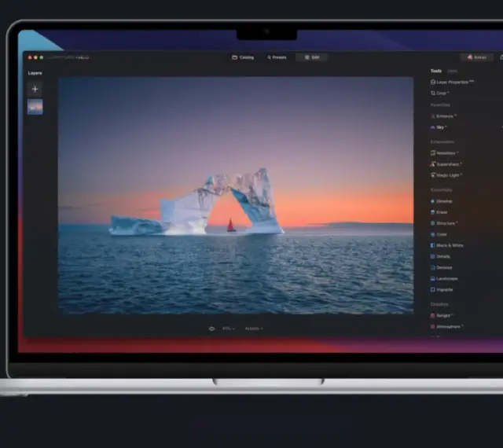
Task: Open the Details tool
Action: (440, 256)
